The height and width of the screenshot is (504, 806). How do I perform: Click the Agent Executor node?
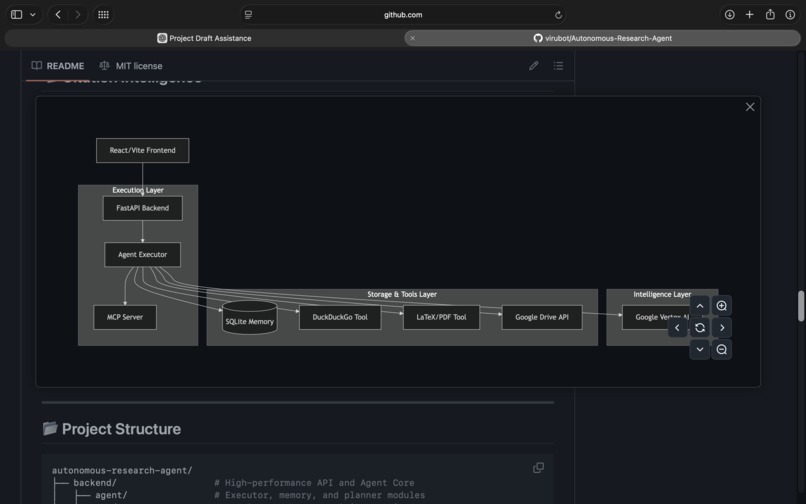click(x=142, y=255)
